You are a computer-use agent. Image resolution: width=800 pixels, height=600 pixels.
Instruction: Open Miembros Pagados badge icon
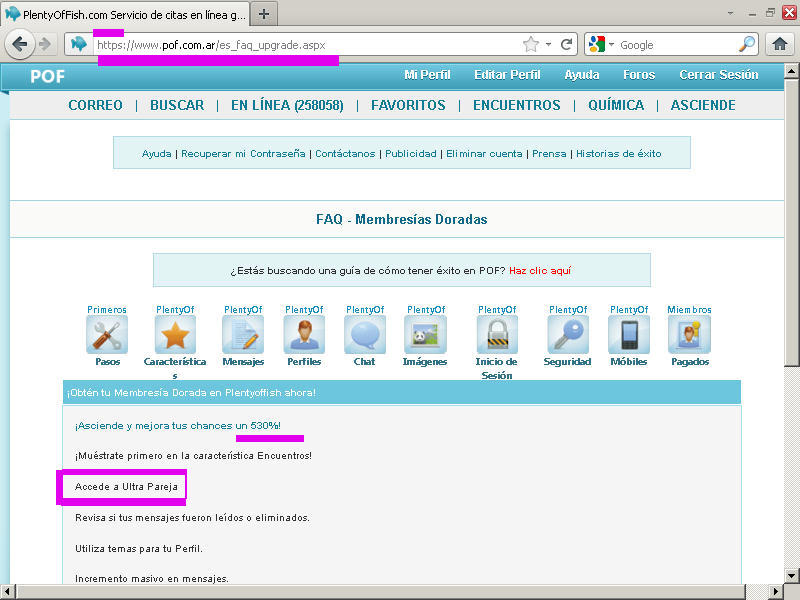[x=689, y=335]
